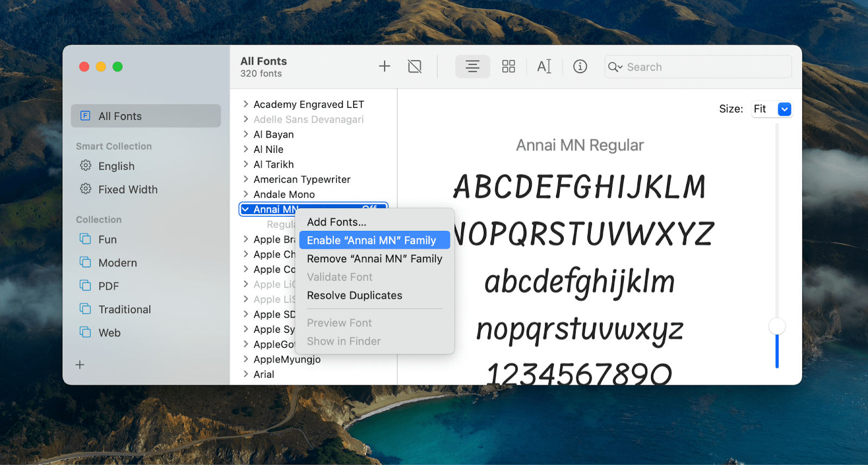Expand the Al Nile family
Viewport: 868px width, 465px height.
246,149
